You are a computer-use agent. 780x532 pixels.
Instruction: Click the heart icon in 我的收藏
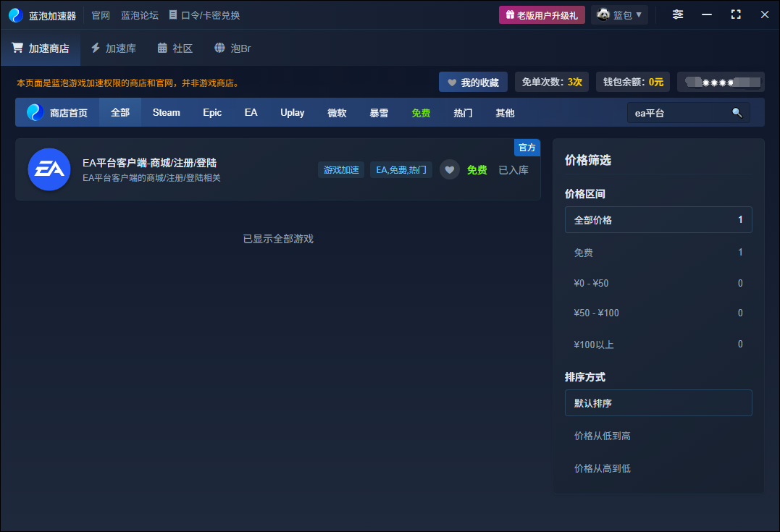(x=452, y=83)
